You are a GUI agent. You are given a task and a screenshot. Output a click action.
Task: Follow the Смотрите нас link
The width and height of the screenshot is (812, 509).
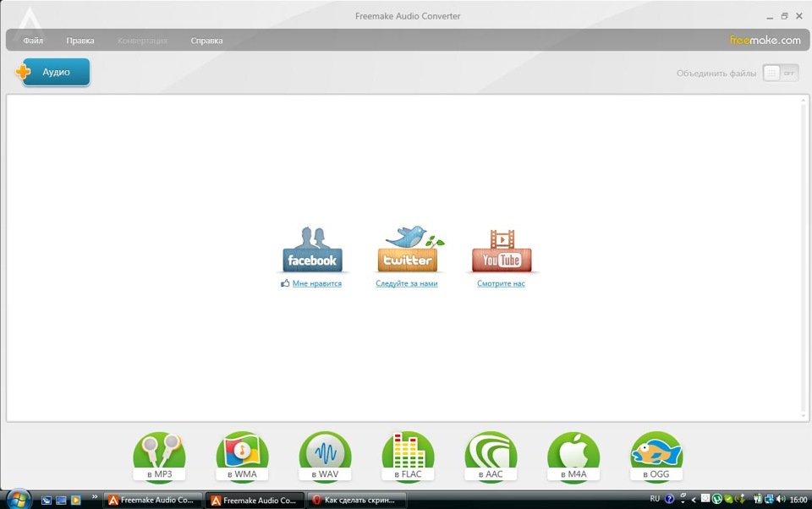501,283
